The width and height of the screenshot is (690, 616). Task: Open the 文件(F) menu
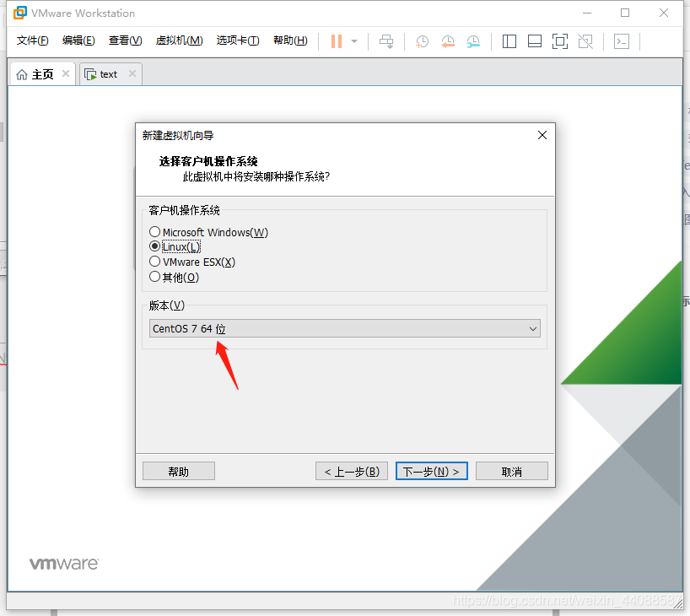coord(33,41)
